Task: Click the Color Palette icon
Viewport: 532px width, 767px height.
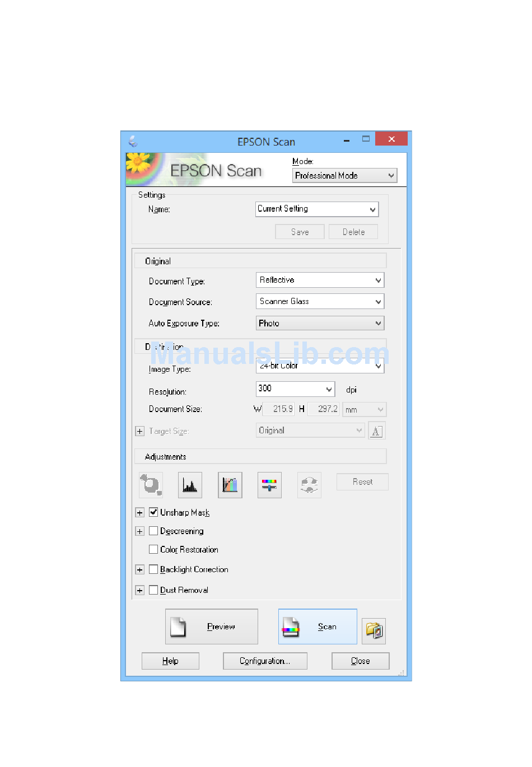Action: pyautogui.click(x=309, y=485)
